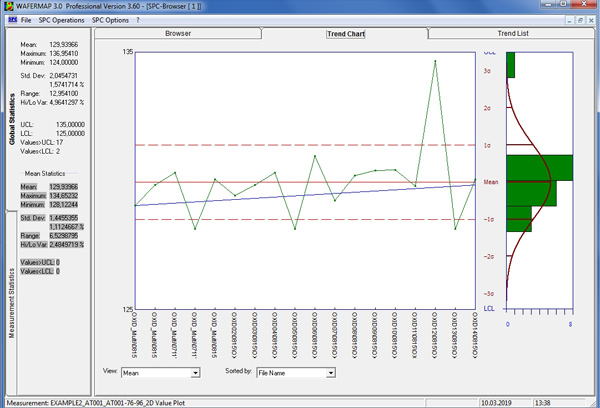The width and height of the screenshot is (600, 408).
Task: Click the OXID02 x-axis label
Action: tap(235, 335)
